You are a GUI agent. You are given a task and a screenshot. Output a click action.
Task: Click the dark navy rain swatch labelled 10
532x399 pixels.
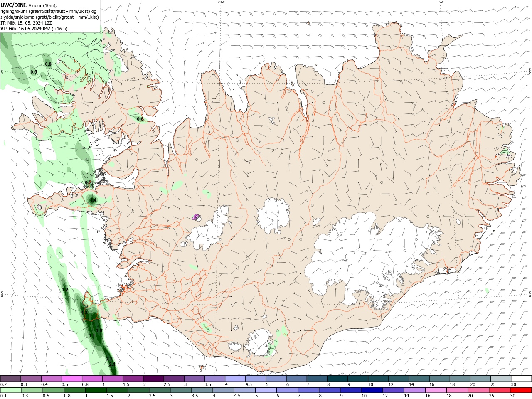click(x=371, y=390)
